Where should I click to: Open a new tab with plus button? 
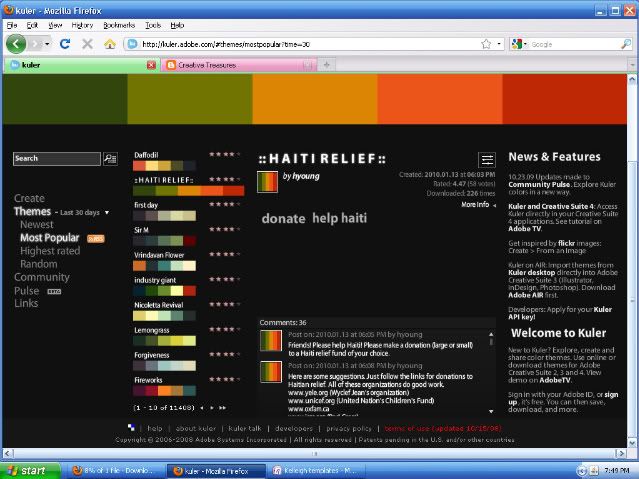point(326,65)
